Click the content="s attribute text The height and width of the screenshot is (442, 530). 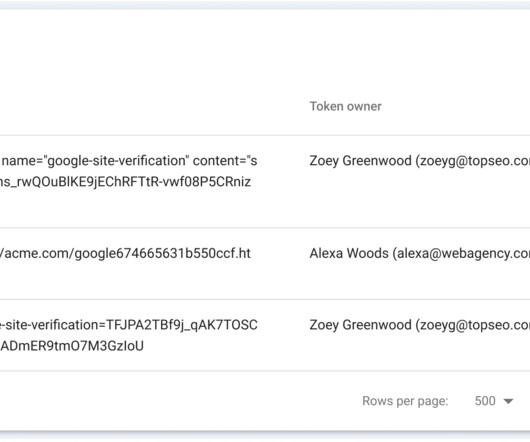click(x=225, y=161)
